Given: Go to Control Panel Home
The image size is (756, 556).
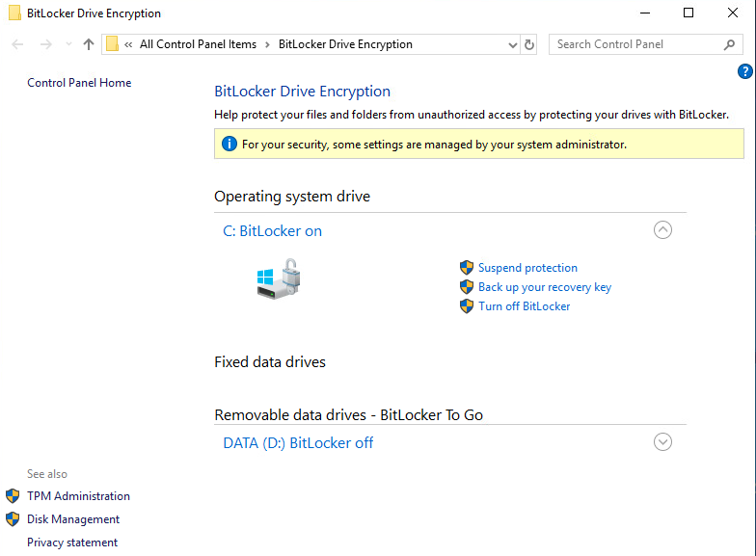Looking at the screenshot, I should pyautogui.click(x=79, y=83).
